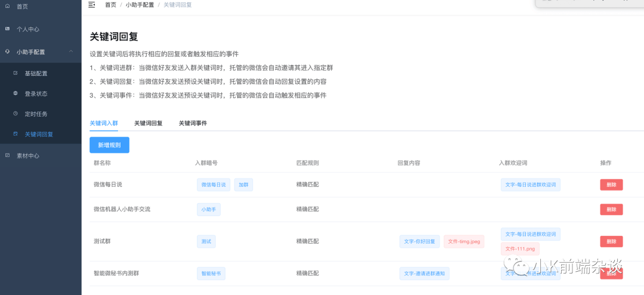Delete the 微信机器人小助手交流 rule
The image size is (644, 295).
(612, 210)
